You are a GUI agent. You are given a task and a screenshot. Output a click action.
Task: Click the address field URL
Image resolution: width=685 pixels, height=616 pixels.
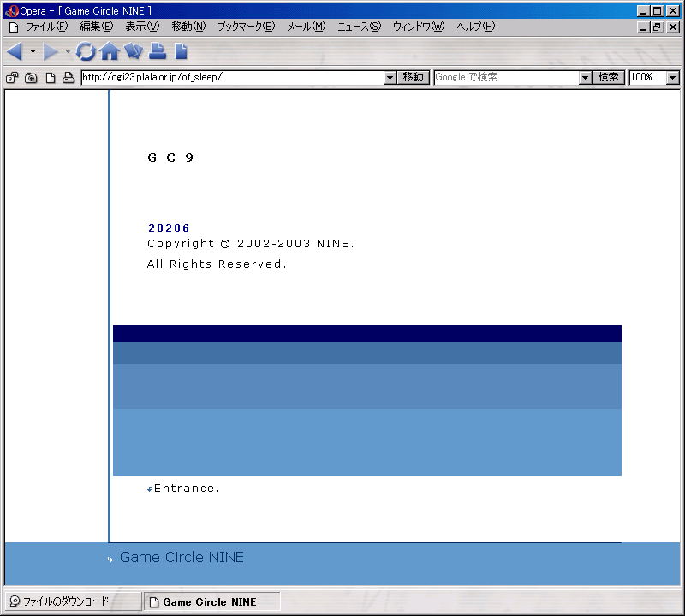[x=232, y=77]
